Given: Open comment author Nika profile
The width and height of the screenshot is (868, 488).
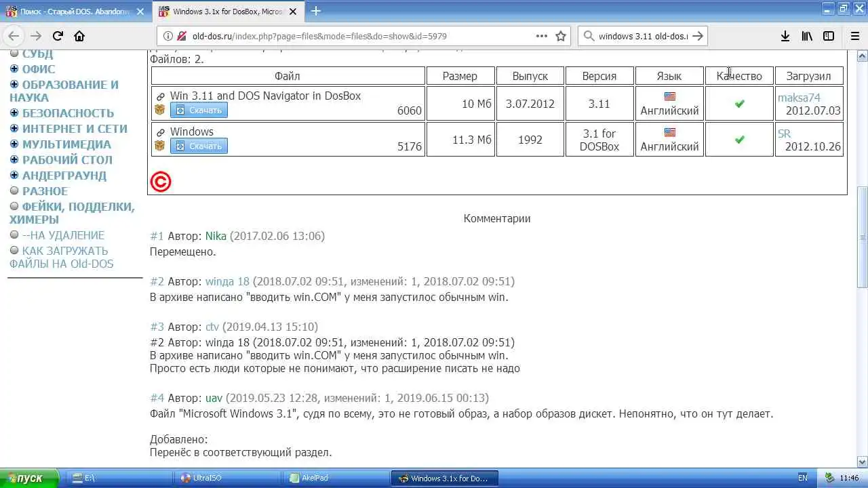Looking at the screenshot, I should 216,236.
